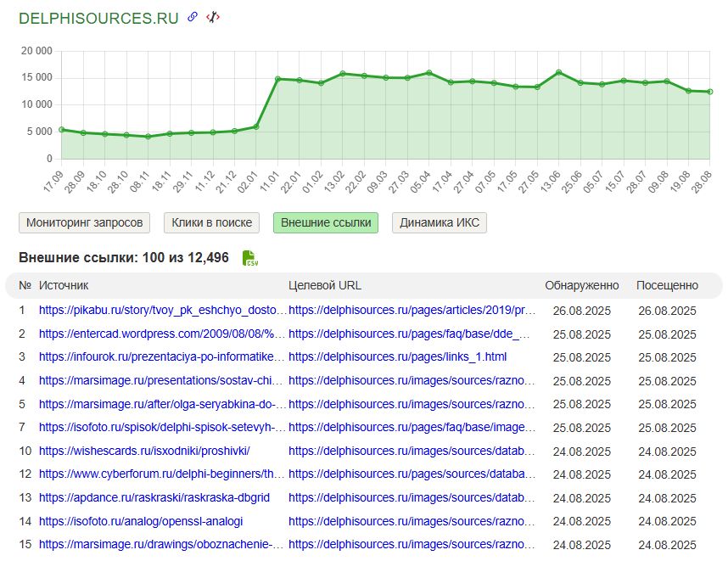The image size is (728, 561).
Task: Show the Динамика ИКС tab
Action: [x=439, y=222]
